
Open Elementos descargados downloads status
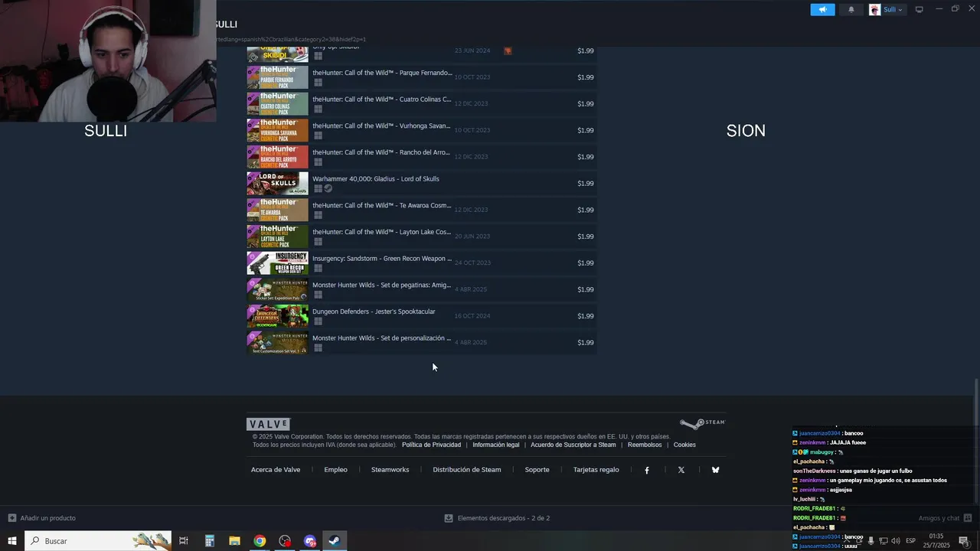[x=497, y=518]
